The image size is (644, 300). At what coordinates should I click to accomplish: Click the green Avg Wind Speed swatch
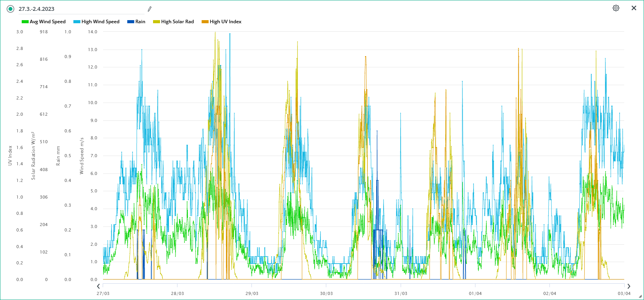click(x=25, y=22)
